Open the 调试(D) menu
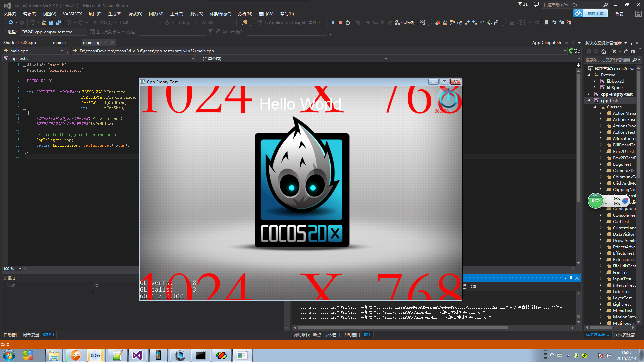This screenshot has height=362, width=644. tap(135, 14)
